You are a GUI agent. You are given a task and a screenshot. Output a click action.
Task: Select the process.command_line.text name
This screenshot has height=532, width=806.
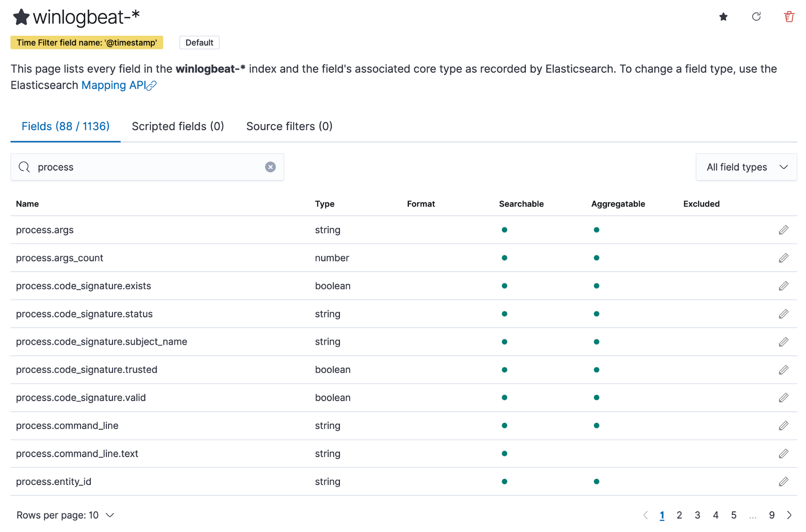77,453
